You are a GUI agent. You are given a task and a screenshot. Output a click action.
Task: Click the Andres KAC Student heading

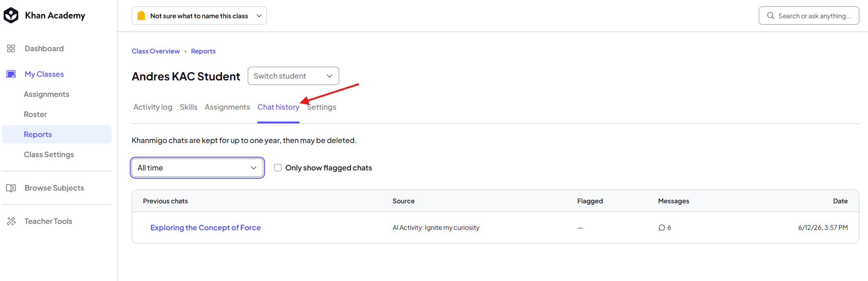[186, 76]
